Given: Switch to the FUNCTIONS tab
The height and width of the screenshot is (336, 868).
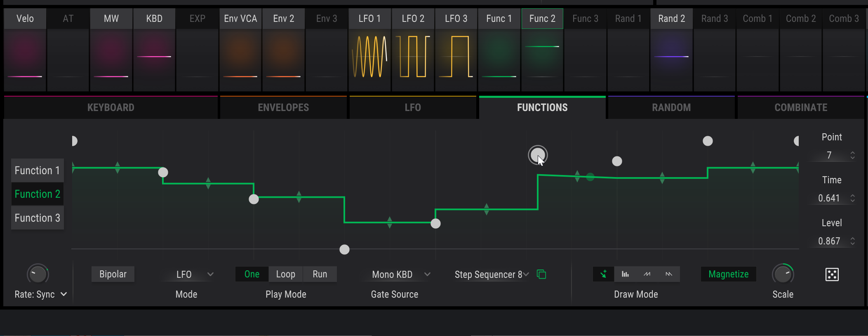Looking at the screenshot, I should tap(542, 107).
